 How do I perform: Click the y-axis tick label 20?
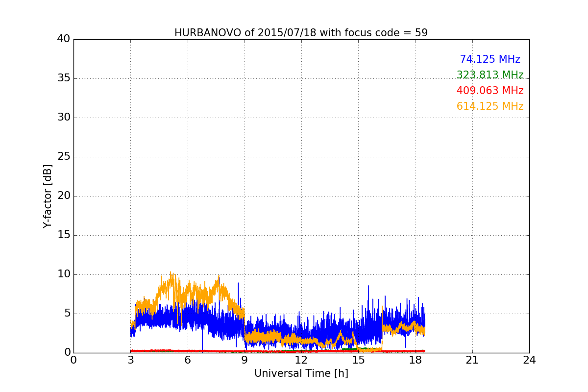point(64,196)
